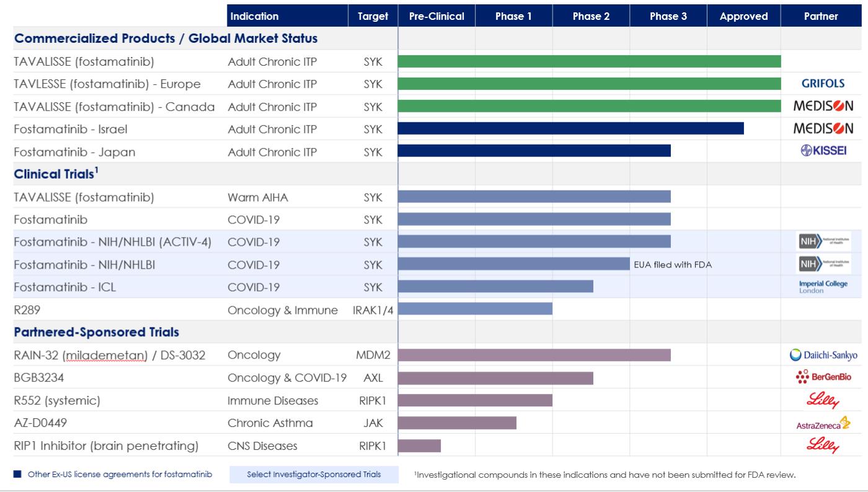Click the BGB3234 progress bar

click(x=495, y=378)
